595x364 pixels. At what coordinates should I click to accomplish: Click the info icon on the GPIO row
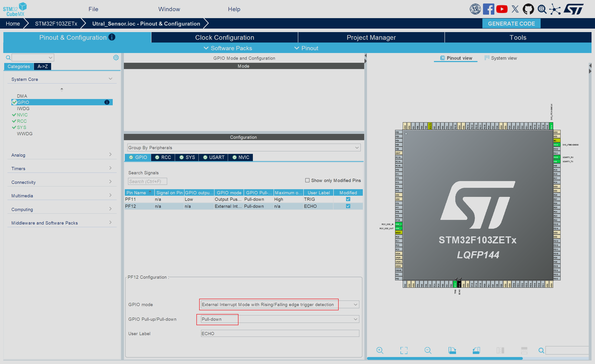click(107, 102)
